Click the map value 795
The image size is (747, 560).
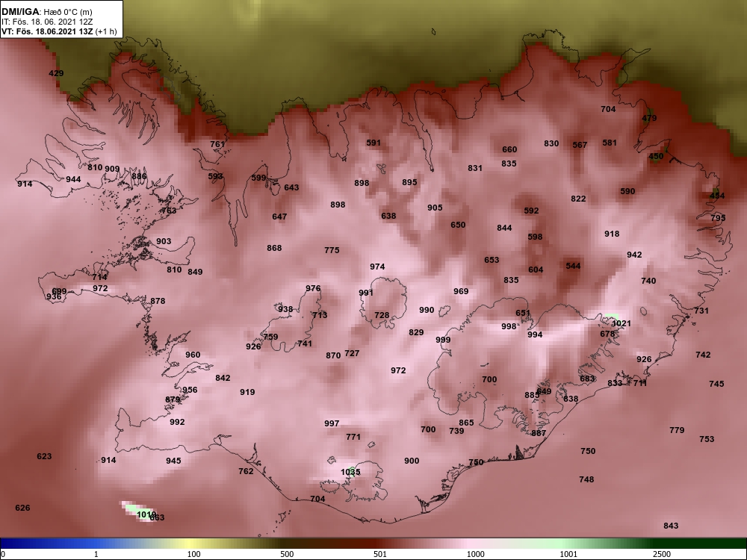pyautogui.click(x=718, y=217)
